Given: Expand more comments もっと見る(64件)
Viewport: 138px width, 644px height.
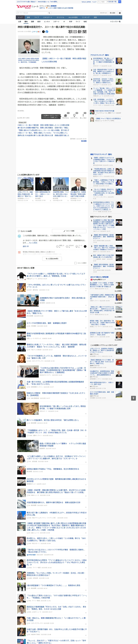Looking at the screenshot, I should [x=52, y=259].
